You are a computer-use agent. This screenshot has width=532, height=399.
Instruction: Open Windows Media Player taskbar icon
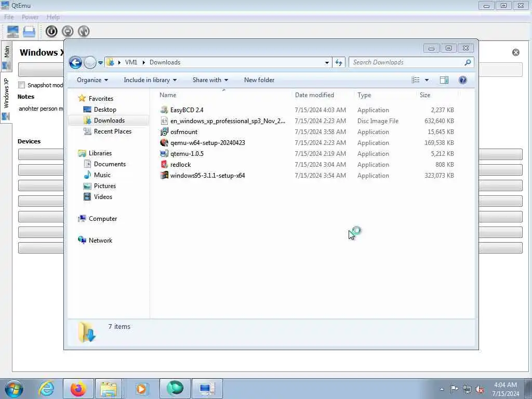pyautogui.click(x=141, y=389)
